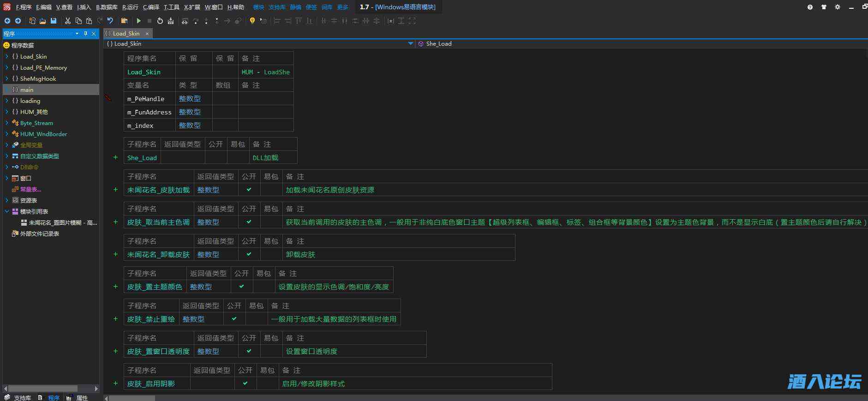Click the Open folder icon
Image resolution: width=868 pixels, height=401 pixels.
[x=42, y=21]
